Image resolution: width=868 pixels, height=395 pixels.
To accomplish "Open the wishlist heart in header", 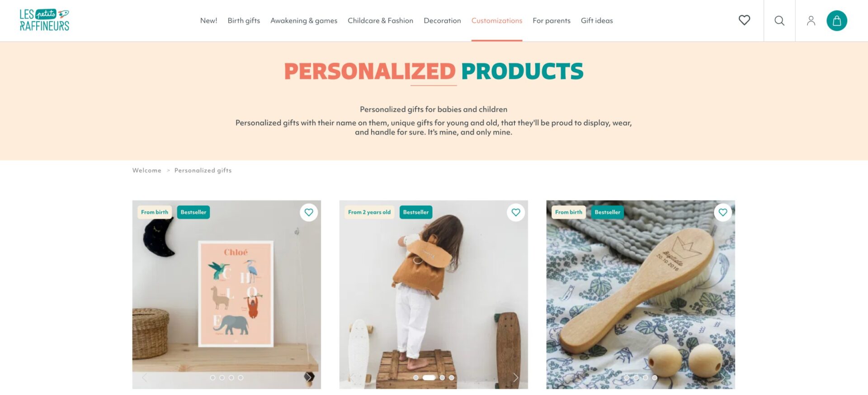I will click(x=744, y=20).
